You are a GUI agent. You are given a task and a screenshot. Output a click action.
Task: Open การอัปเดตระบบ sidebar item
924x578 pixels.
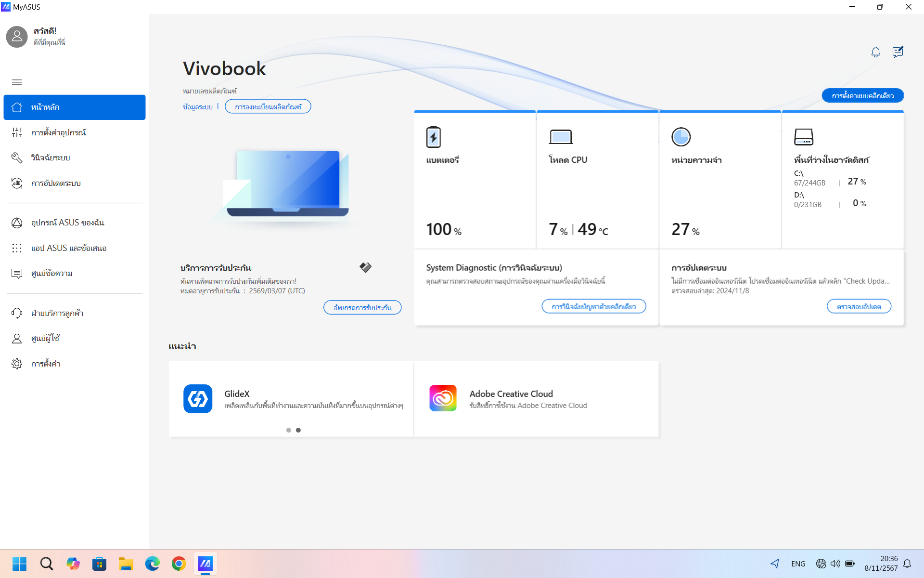[75, 184]
